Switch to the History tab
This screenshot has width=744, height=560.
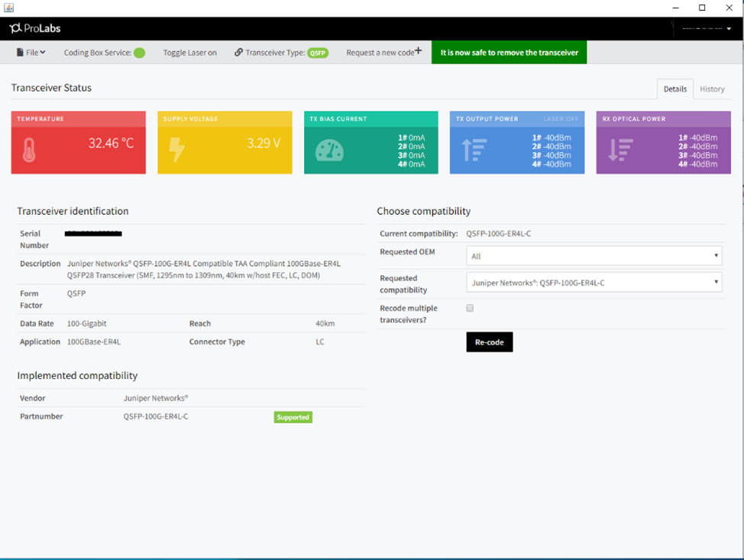pyautogui.click(x=712, y=89)
